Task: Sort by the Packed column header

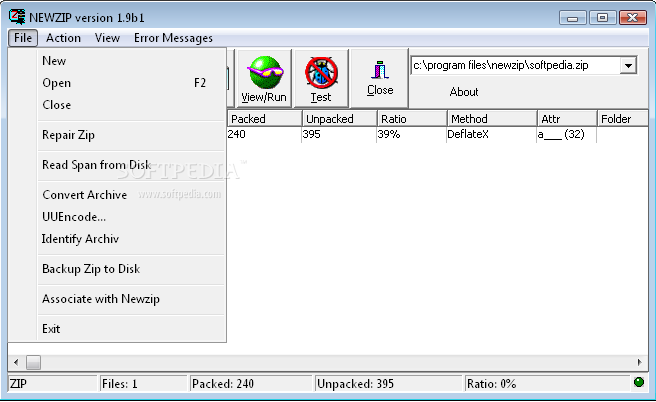Action: point(264,119)
